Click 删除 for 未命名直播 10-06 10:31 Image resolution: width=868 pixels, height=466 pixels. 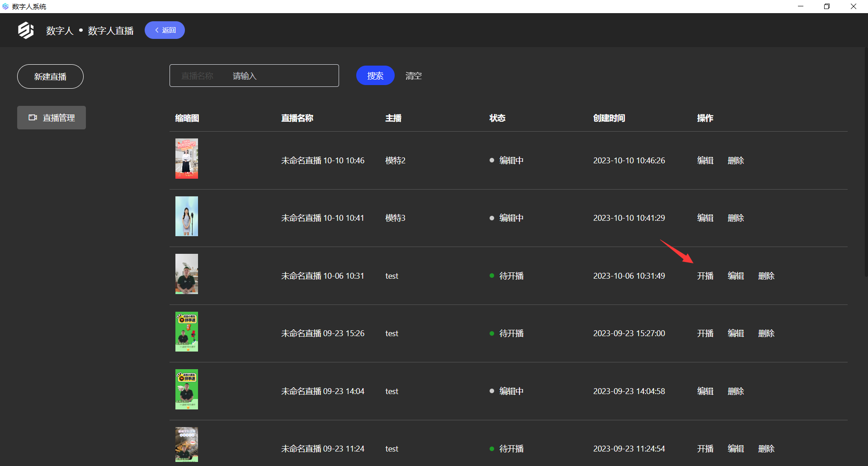click(x=766, y=276)
